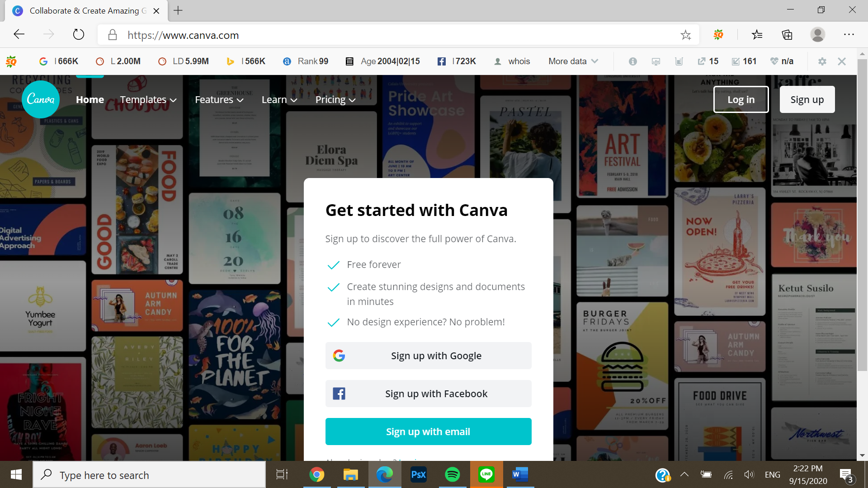The width and height of the screenshot is (868, 488).
Task: Sign up with Google
Action: [428, 356]
